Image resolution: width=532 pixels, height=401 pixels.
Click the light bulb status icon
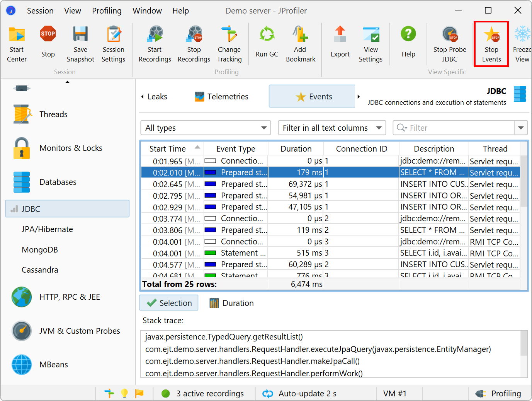coord(124,393)
